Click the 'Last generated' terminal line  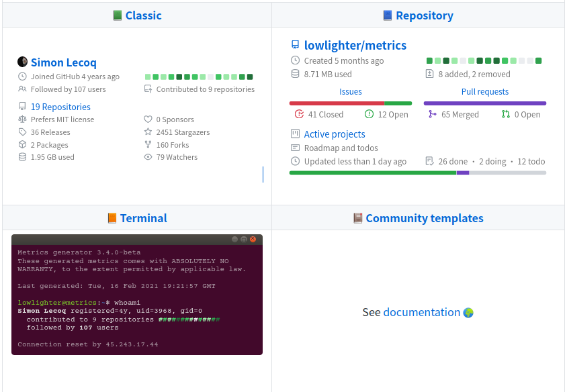[x=116, y=286]
